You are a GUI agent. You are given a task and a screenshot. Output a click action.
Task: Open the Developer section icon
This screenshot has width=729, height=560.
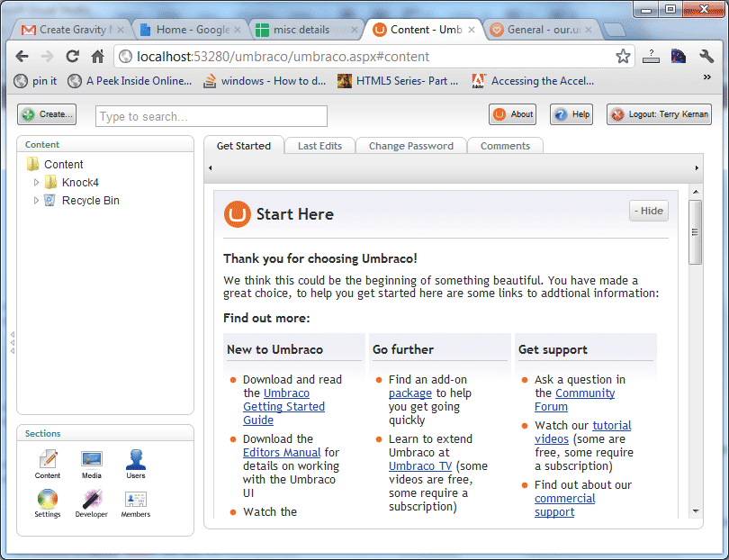(92, 502)
